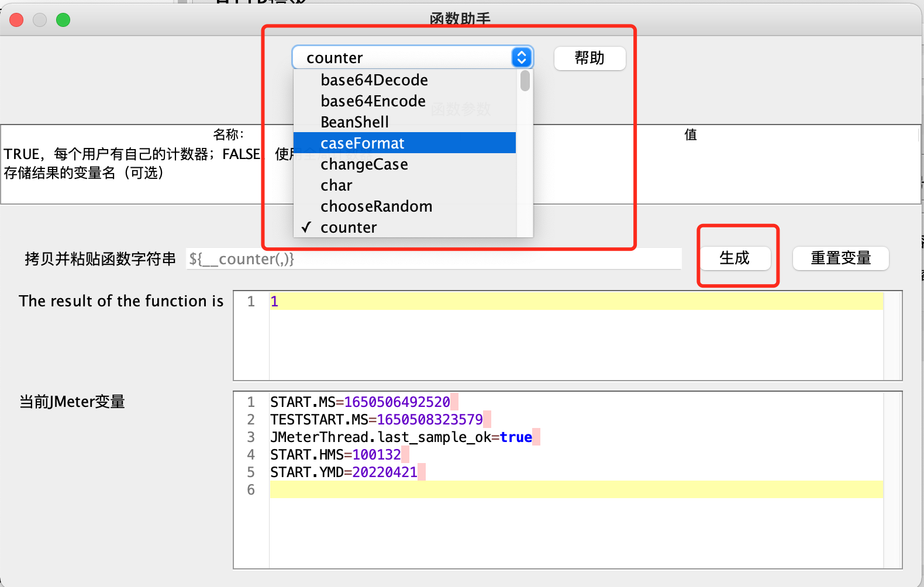
Task: Click the START.YMD=20220421 line
Action: (344, 472)
